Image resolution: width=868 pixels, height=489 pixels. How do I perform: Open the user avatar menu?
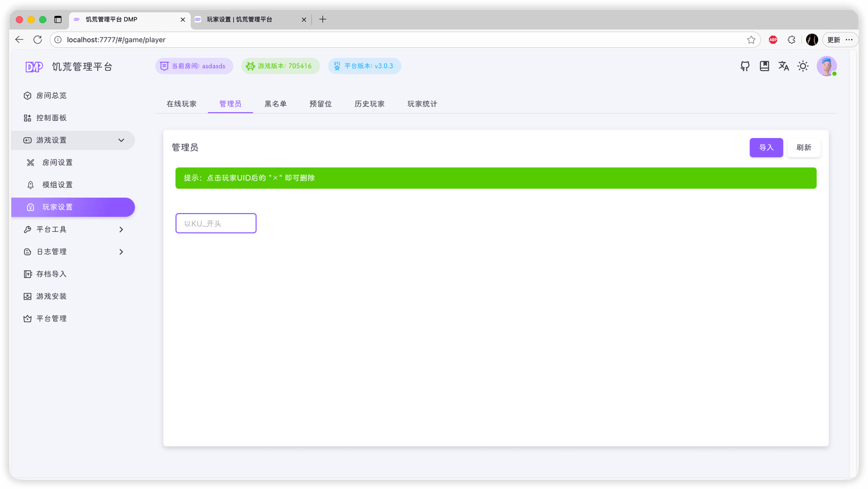[x=826, y=66]
